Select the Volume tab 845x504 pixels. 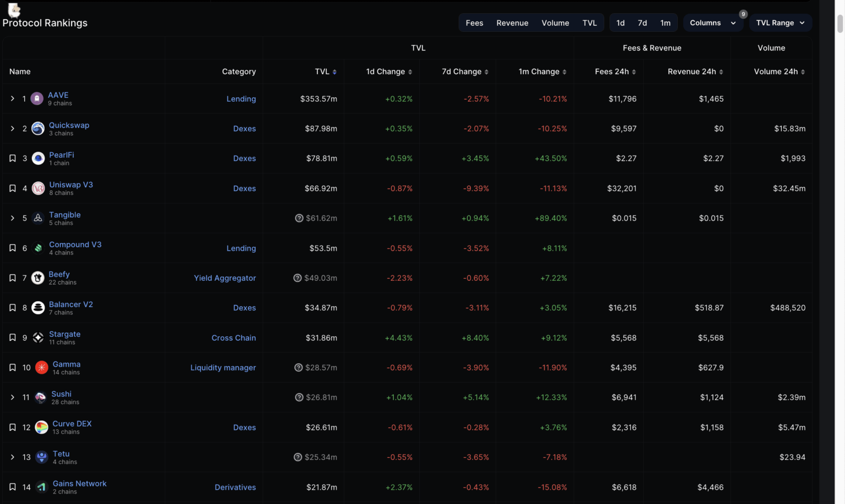[555, 23]
